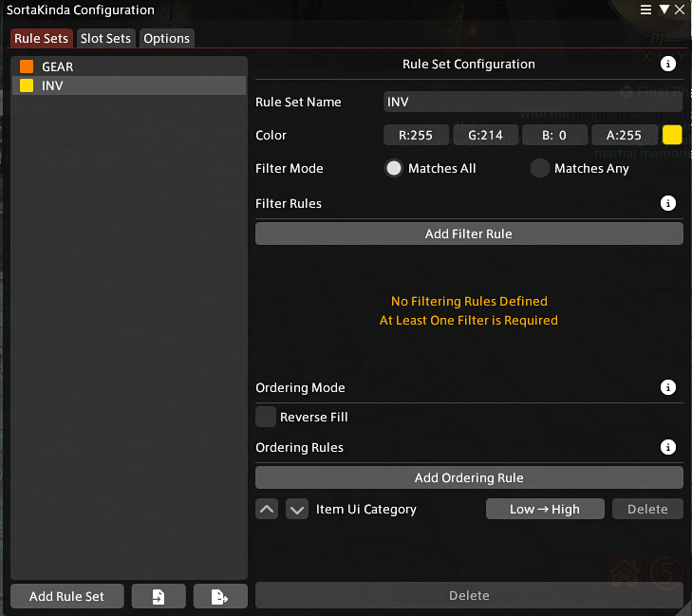
Task: Click the import rule set icon
Action: click(159, 596)
